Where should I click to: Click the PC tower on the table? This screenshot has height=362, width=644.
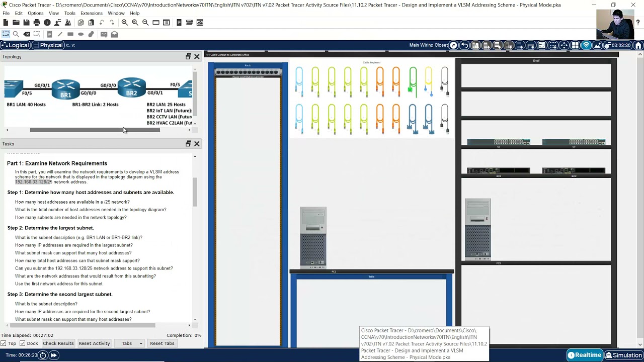pos(313,238)
